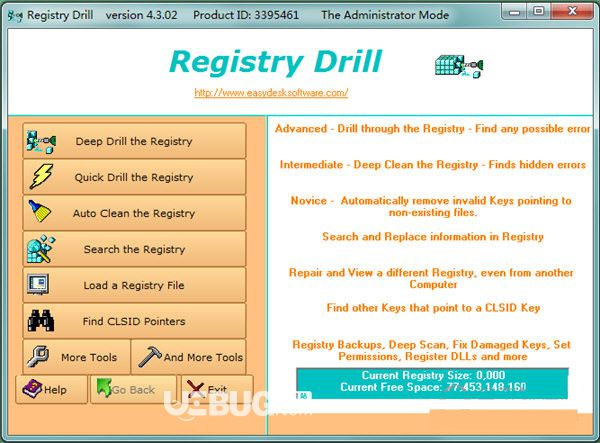Click the drill icon on Deep Drill button
Image resolution: width=600 pixels, height=443 pixels.
41,142
